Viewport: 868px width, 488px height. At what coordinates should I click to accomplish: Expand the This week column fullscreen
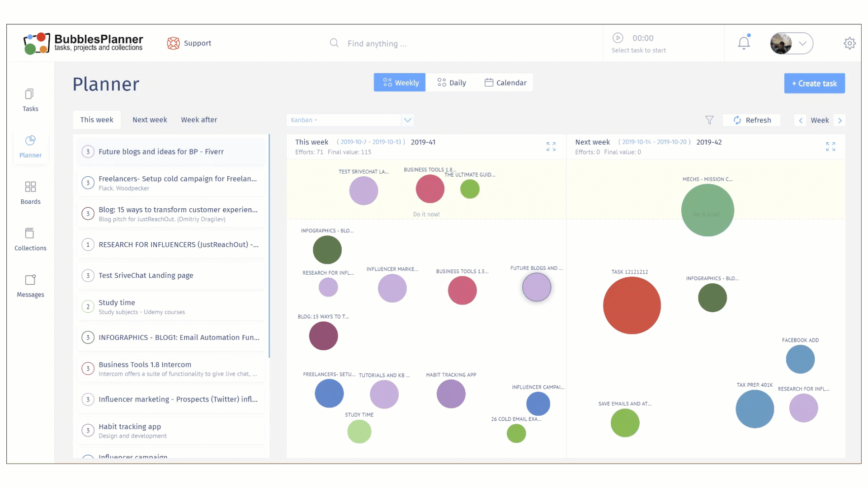(x=551, y=146)
